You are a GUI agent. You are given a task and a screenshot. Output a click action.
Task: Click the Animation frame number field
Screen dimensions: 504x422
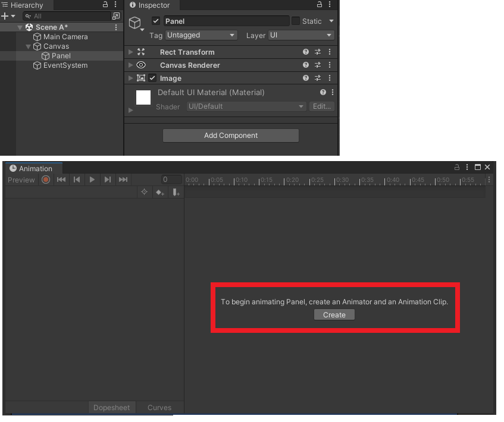(172, 179)
